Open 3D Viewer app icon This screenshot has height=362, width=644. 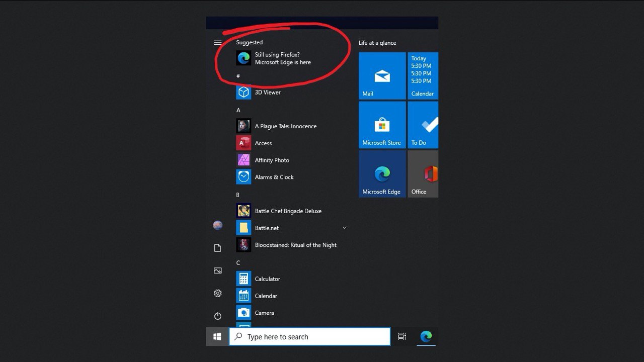coord(244,92)
